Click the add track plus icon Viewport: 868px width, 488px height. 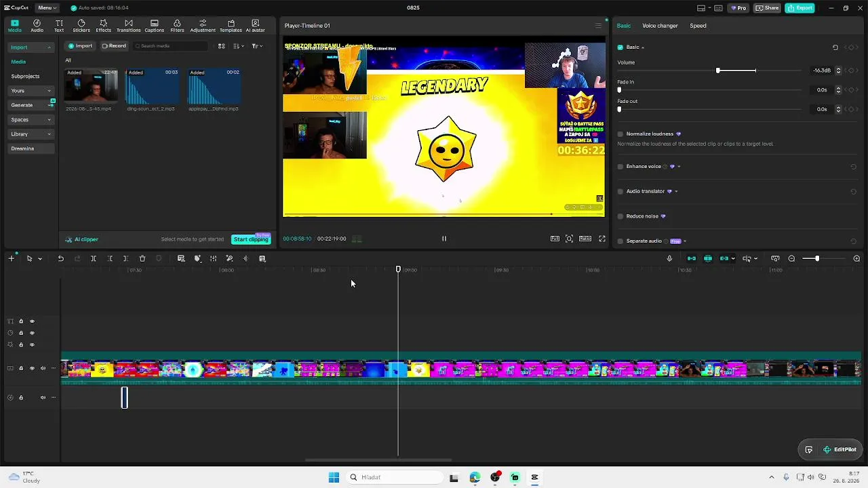(x=11, y=258)
